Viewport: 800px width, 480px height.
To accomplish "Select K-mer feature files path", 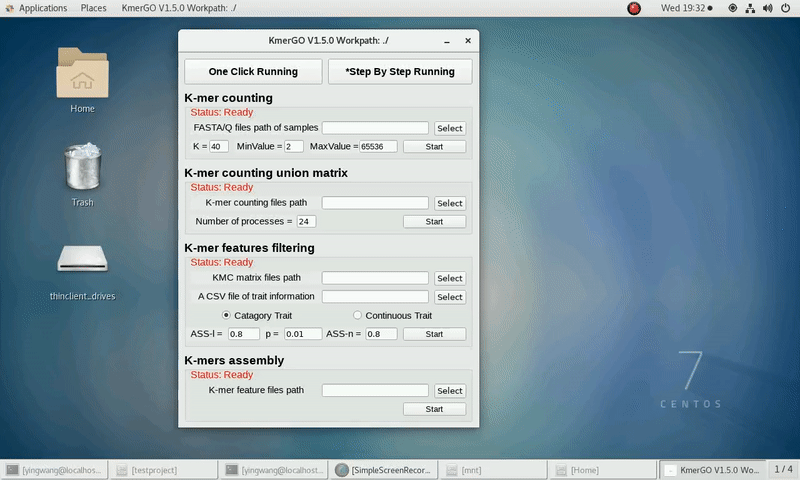I will tap(449, 391).
